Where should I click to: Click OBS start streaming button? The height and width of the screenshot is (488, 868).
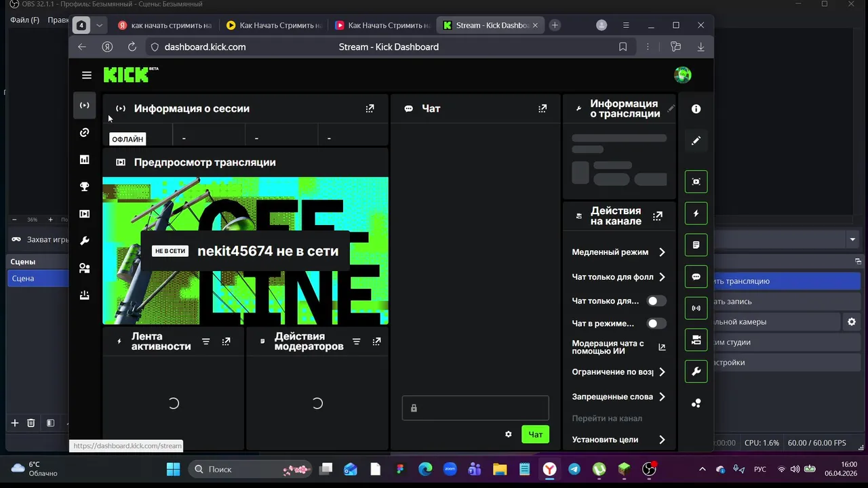[x=787, y=281]
